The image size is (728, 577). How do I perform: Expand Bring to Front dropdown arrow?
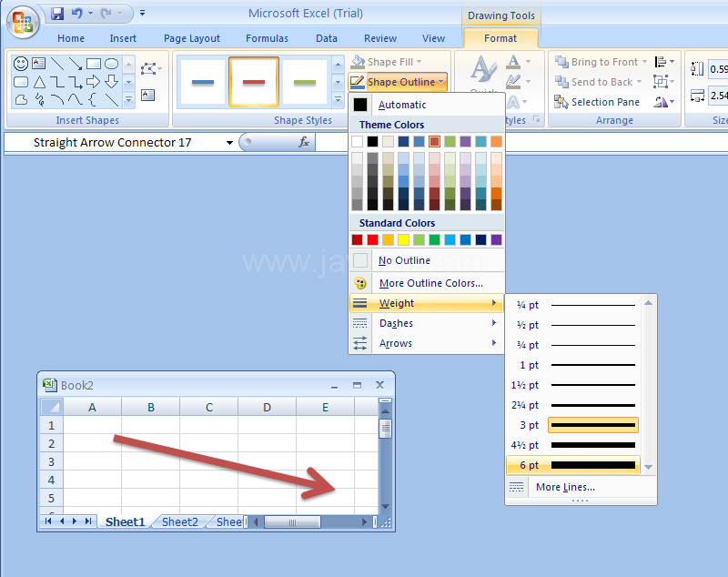(x=645, y=62)
